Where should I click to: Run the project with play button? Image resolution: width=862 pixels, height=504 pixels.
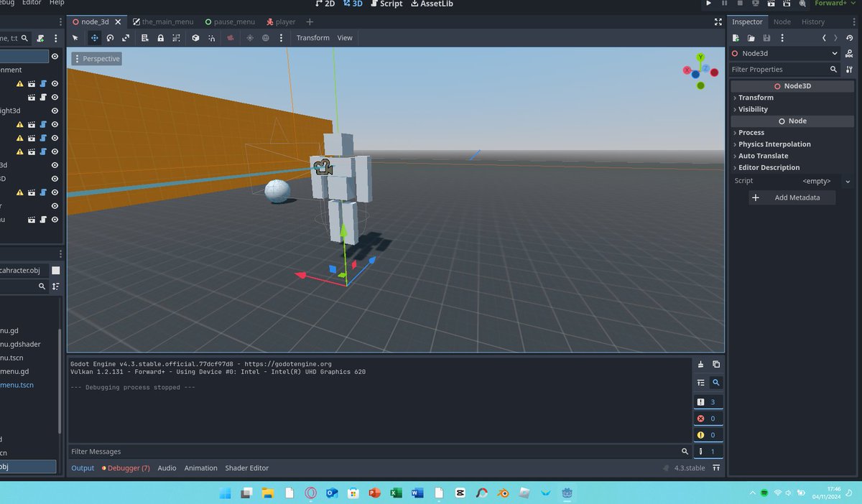709,4
